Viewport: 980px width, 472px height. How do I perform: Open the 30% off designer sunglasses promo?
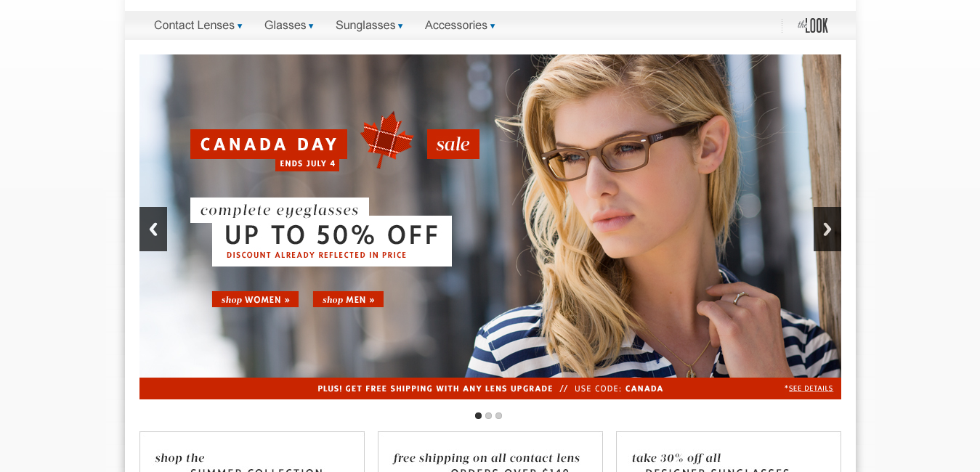pos(729,452)
